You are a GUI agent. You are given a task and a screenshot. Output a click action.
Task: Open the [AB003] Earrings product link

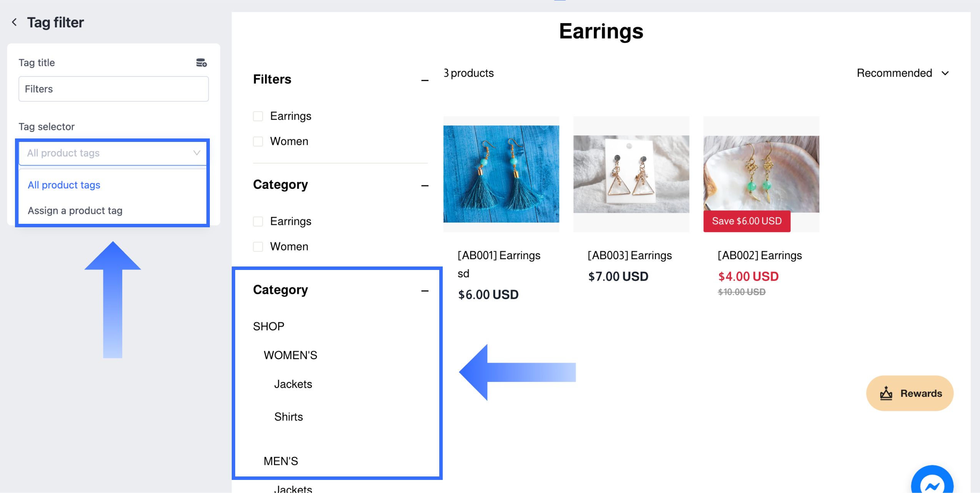click(x=630, y=255)
